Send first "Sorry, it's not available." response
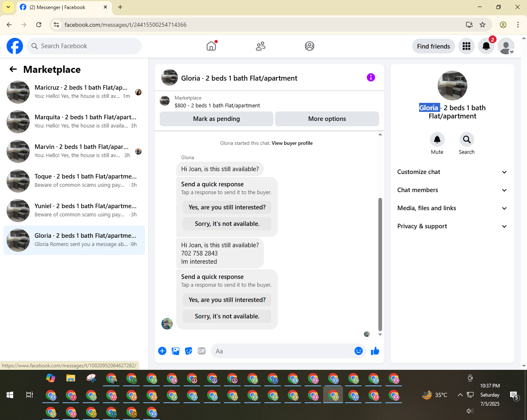The image size is (527, 420). pyautogui.click(x=227, y=224)
